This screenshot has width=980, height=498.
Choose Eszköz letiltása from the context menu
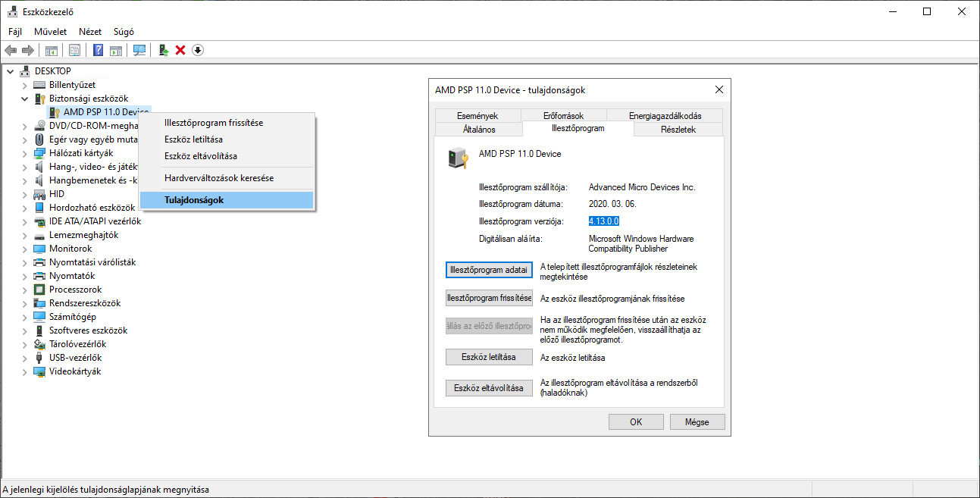[226, 139]
